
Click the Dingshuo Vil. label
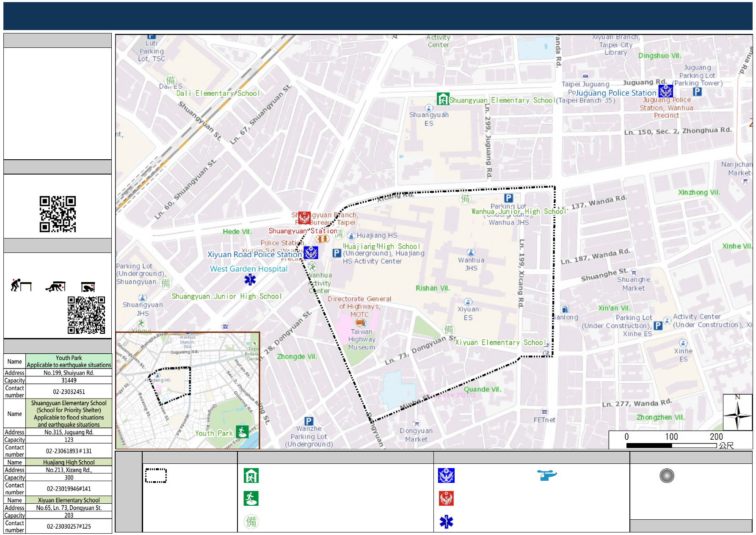tap(659, 55)
